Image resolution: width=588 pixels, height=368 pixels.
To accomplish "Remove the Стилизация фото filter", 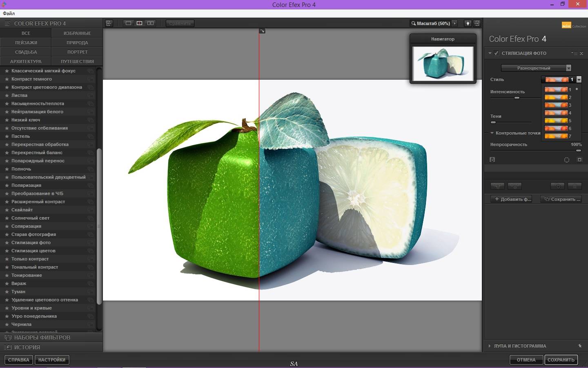I will pos(581,53).
